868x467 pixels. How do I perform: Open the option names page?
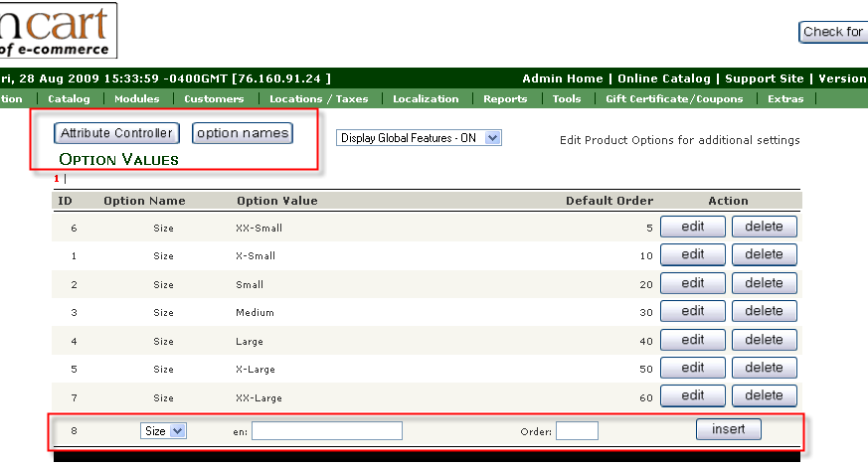coord(243,133)
